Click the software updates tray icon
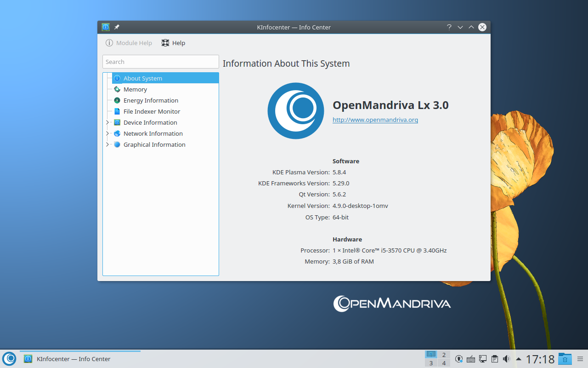 point(458,359)
